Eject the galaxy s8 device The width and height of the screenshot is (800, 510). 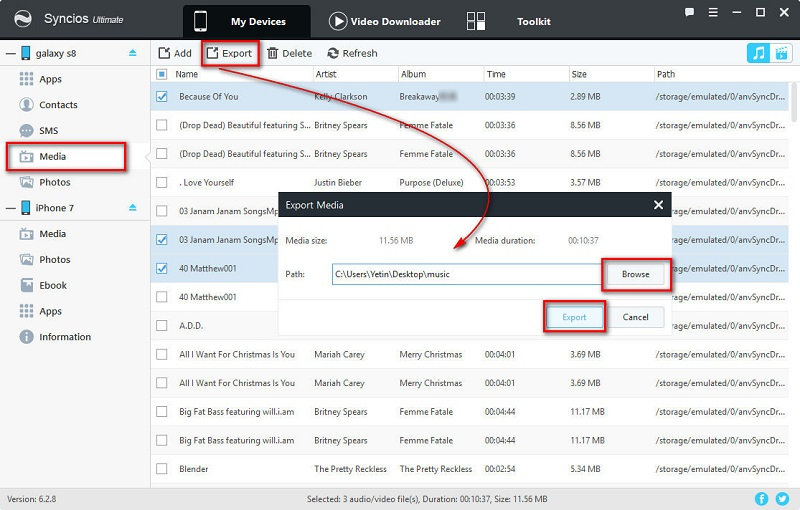point(133,53)
